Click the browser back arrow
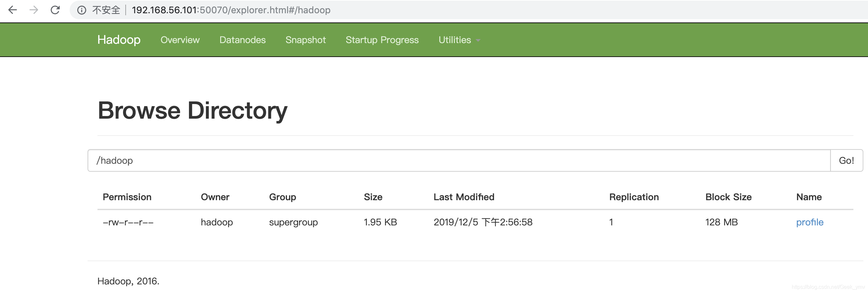Image resolution: width=868 pixels, height=293 pixels. 13,10
